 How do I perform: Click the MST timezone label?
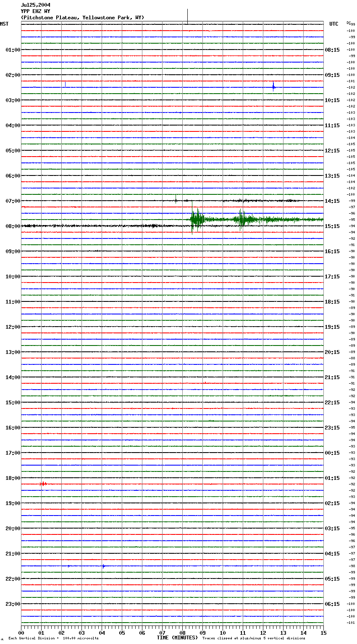pos(4,24)
